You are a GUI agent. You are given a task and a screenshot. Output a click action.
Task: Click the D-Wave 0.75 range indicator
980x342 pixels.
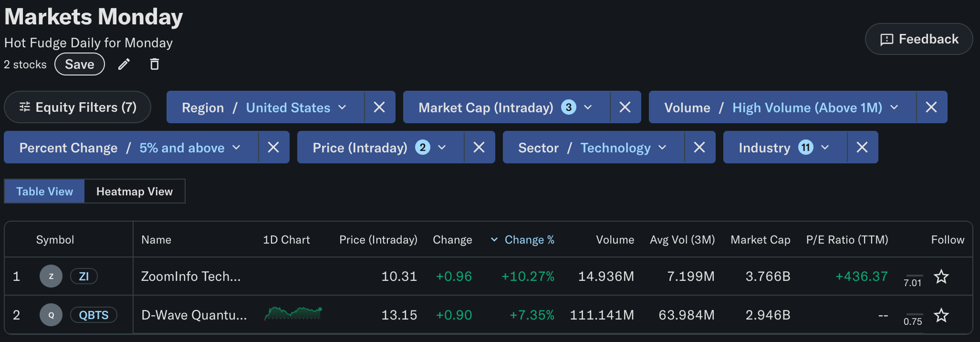(x=913, y=319)
